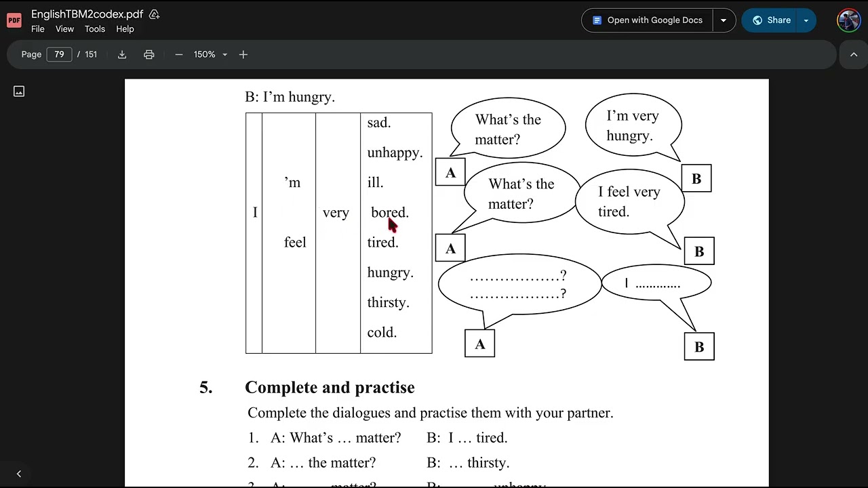Expand the Share options arrow

pyautogui.click(x=806, y=20)
